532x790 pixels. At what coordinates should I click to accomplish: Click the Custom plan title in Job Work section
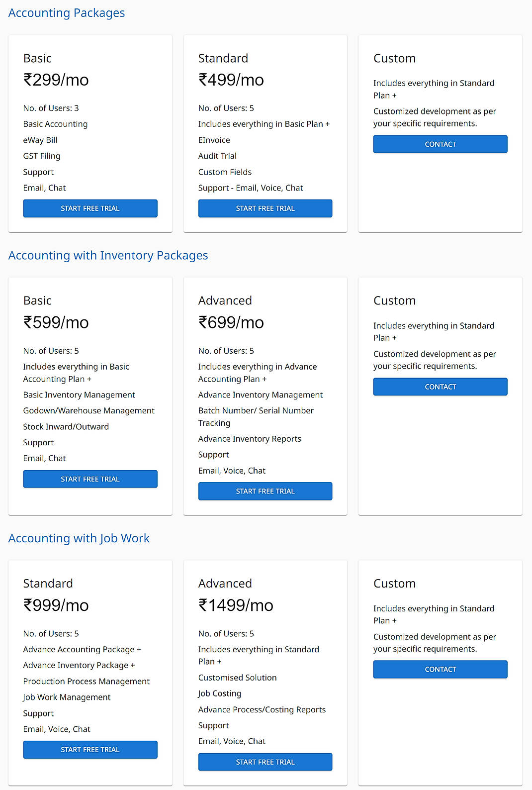click(x=394, y=583)
